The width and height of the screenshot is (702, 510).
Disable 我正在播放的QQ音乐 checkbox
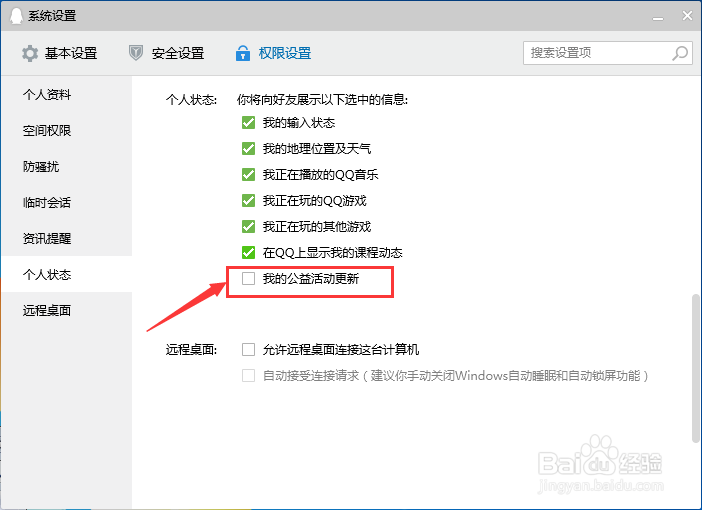click(248, 175)
